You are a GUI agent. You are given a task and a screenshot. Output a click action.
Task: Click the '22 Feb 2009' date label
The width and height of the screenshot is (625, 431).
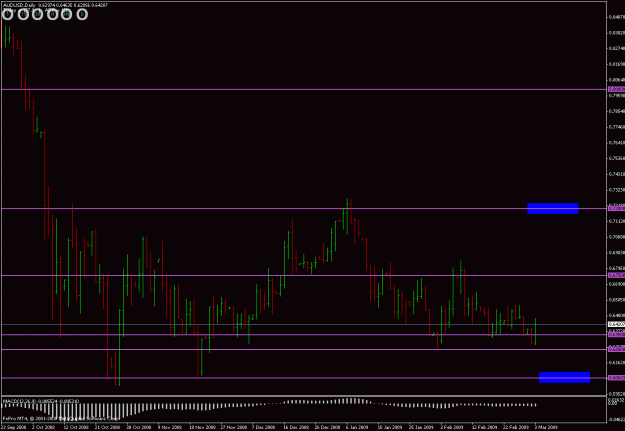[516, 427]
